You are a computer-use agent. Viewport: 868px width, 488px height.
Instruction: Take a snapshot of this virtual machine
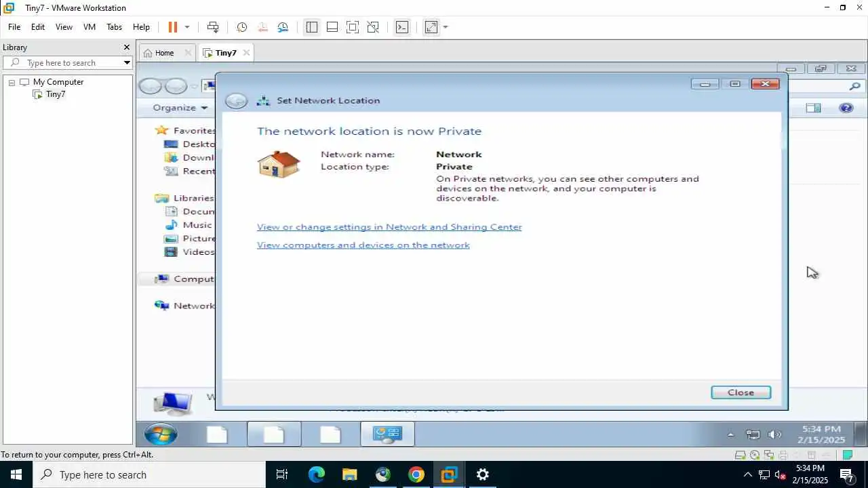pyautogui.click(x=241, y=27)
